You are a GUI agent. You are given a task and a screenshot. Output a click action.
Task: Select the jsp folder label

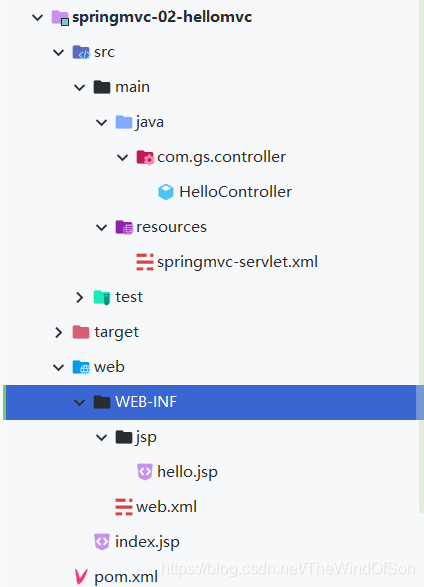(x=146, y=438)
